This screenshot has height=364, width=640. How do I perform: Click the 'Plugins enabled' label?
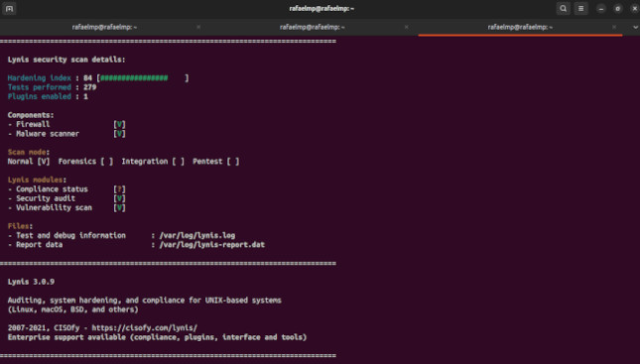pyautogui.click(x=39, y=97)
